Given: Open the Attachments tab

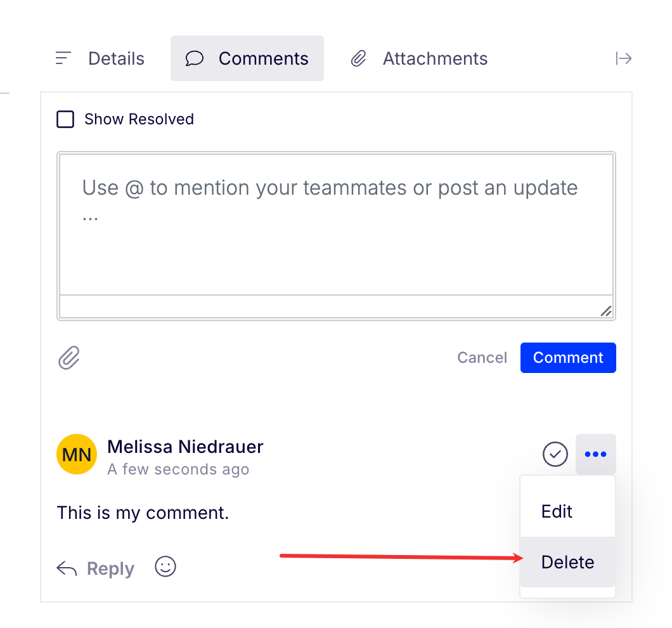Looking at the screenshot, I should coord(419,58).
